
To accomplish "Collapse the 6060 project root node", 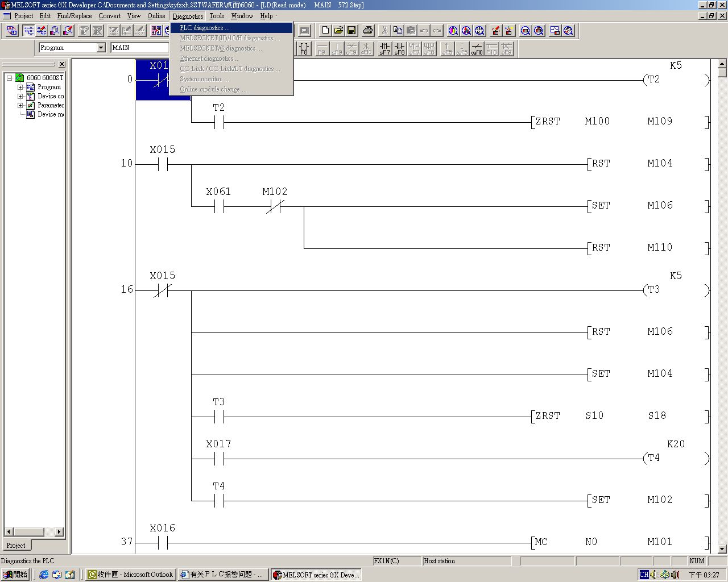I will coord(10,78).
